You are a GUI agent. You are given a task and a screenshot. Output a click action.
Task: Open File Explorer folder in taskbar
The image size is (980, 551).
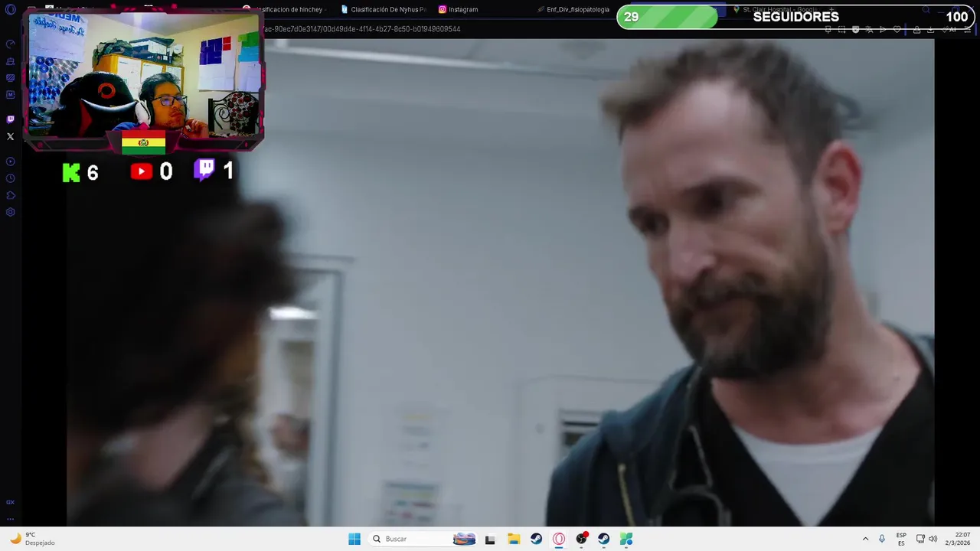[x=513, y=539]
